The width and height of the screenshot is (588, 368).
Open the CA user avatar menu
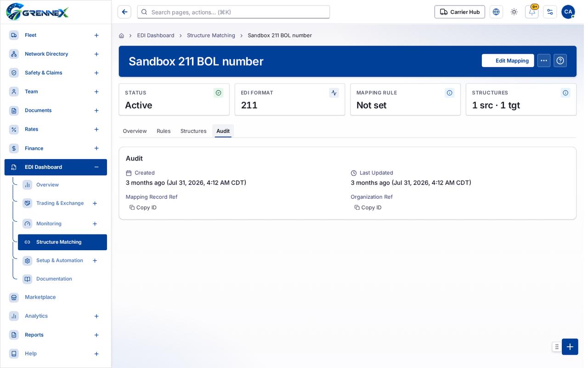[x=568, y=12]
